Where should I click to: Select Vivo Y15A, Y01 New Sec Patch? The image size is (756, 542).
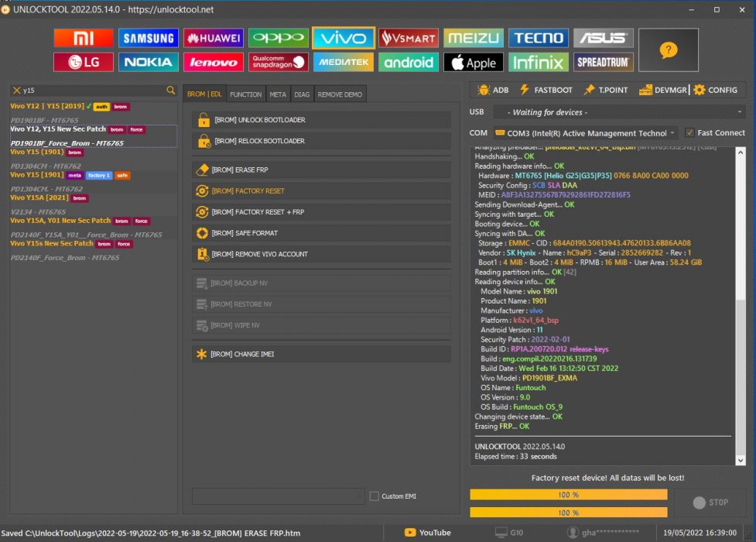point(94,228)
